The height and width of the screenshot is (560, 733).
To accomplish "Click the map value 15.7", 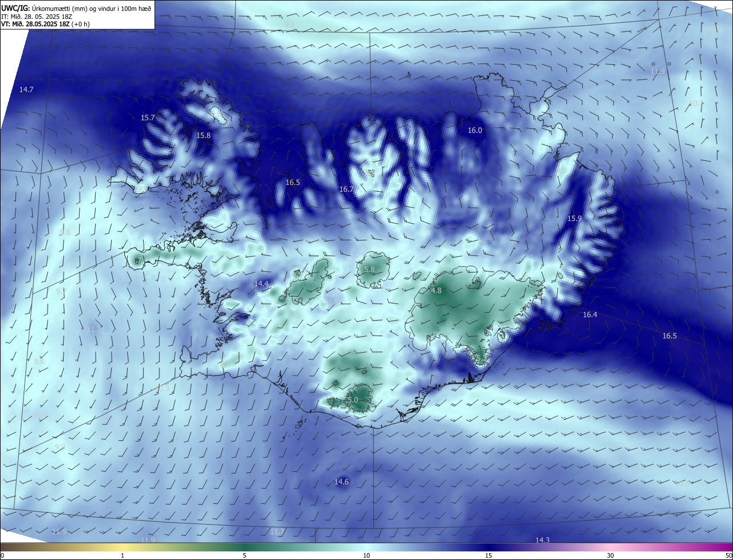I will (148, 117).
